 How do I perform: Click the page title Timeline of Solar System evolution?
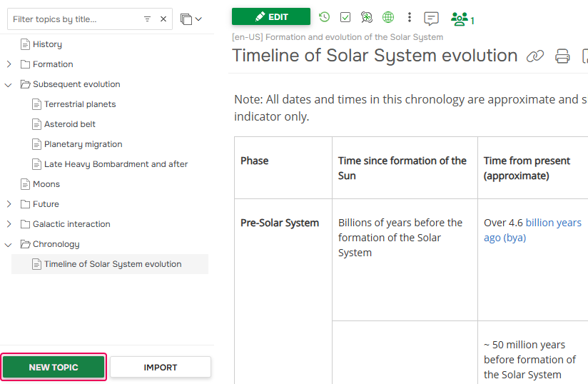click(x=375, y=56)
